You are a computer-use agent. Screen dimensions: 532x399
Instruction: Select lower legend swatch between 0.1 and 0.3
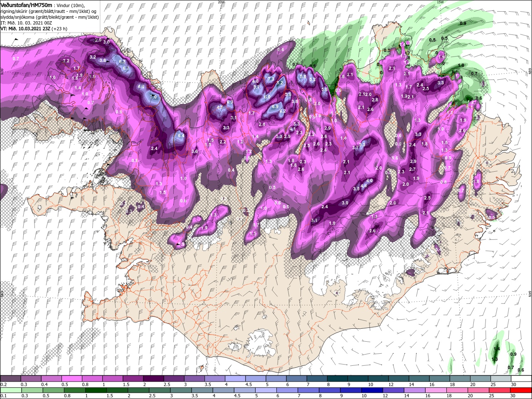[11, 390]
